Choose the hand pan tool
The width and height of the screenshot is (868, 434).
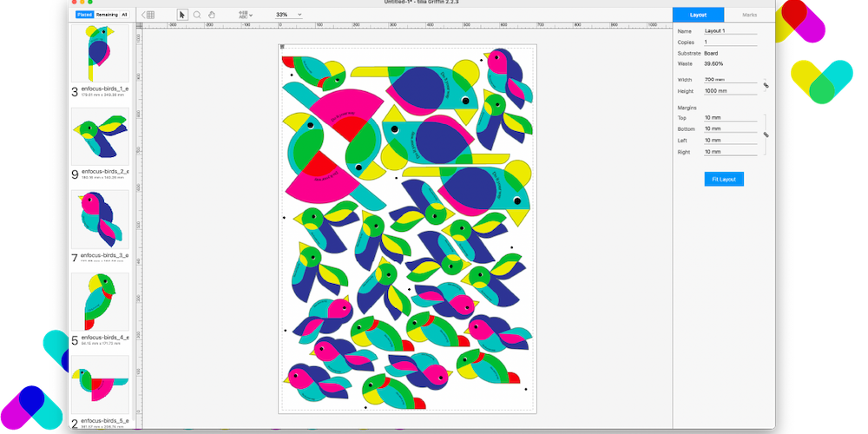tap(212, 15)
